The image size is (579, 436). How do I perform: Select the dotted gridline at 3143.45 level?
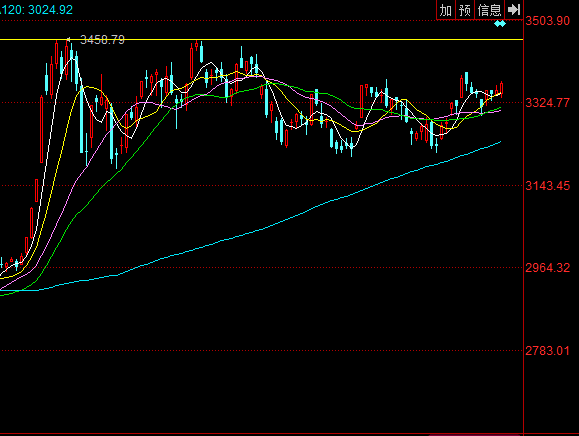261,186
